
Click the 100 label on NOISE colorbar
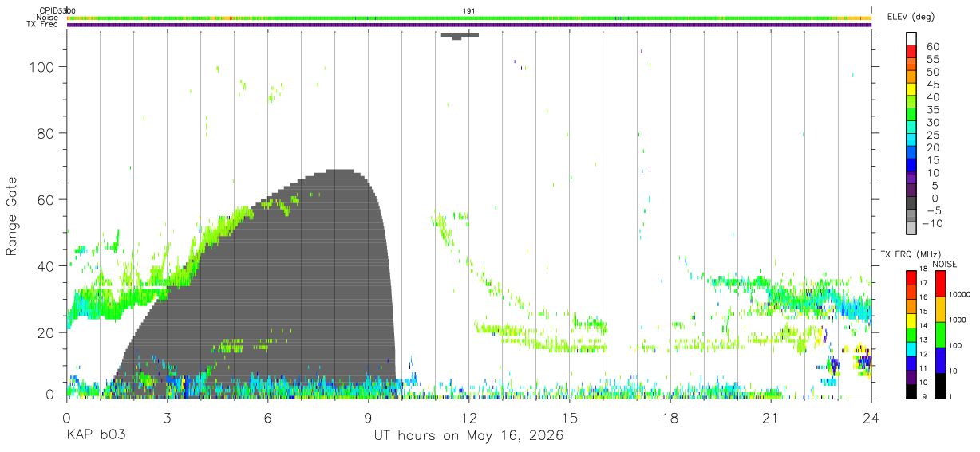[956, 345]
